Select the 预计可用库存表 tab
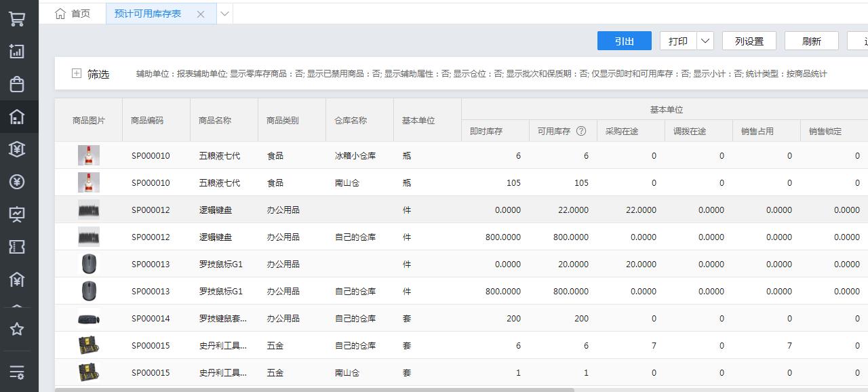Screen dimensions: 868x392 [x=148, y=14]
